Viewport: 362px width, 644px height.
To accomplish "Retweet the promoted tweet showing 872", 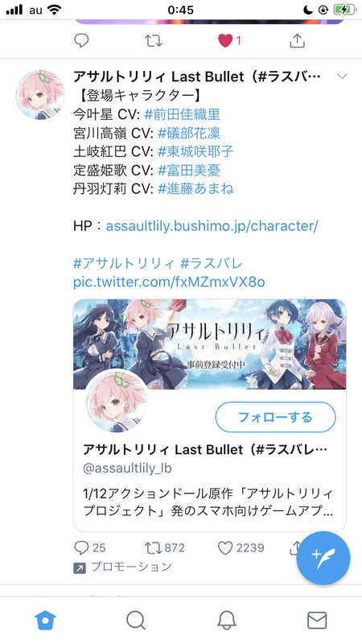I will [154, 548].
